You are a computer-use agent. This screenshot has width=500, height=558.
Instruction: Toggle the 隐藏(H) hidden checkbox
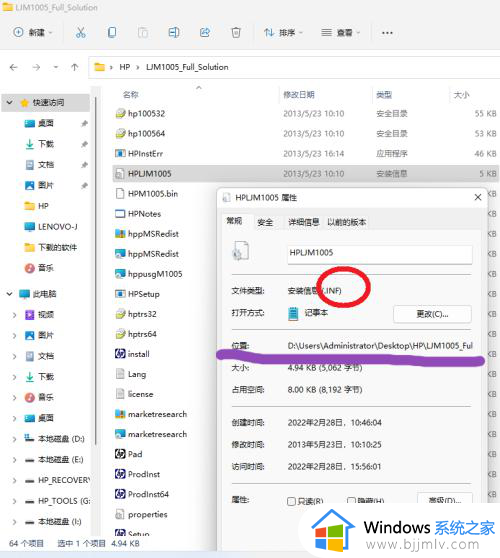pyautogui.click(x=351, y=501)
